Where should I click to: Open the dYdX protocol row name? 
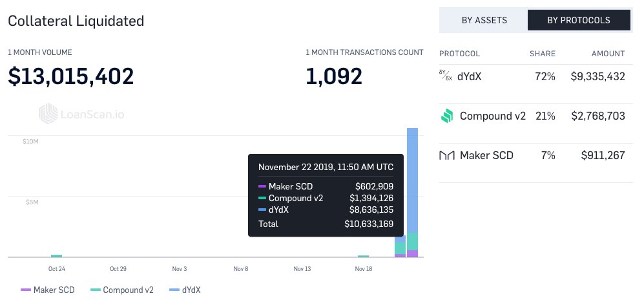pyautogui.click(x=469, y=76)
